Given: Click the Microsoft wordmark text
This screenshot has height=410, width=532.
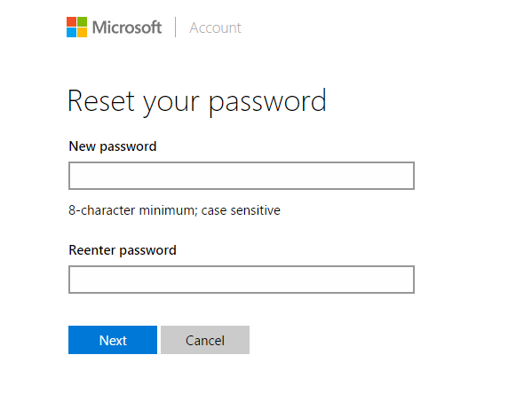Looking at the screenshot, I should (x=127, y=28).
